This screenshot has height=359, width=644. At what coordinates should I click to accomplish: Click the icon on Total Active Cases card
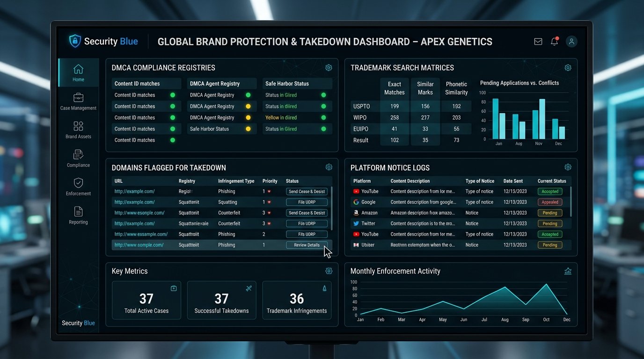(x=174, y=288)
